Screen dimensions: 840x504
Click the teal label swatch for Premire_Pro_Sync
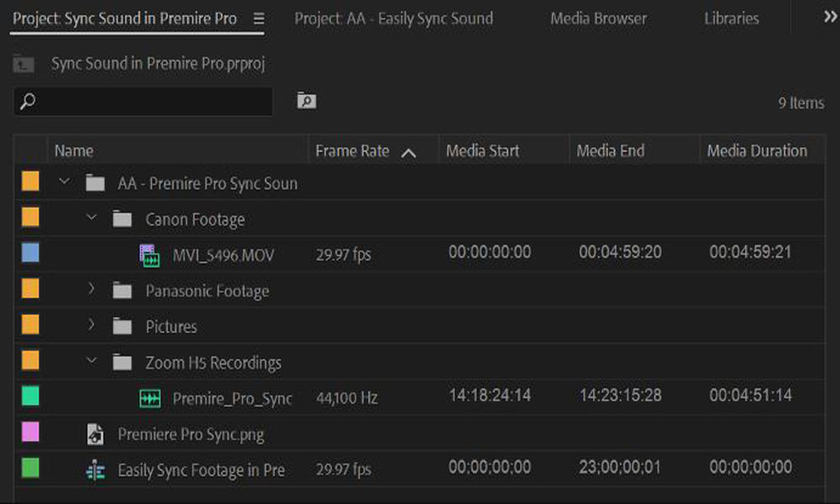(30, 396)
